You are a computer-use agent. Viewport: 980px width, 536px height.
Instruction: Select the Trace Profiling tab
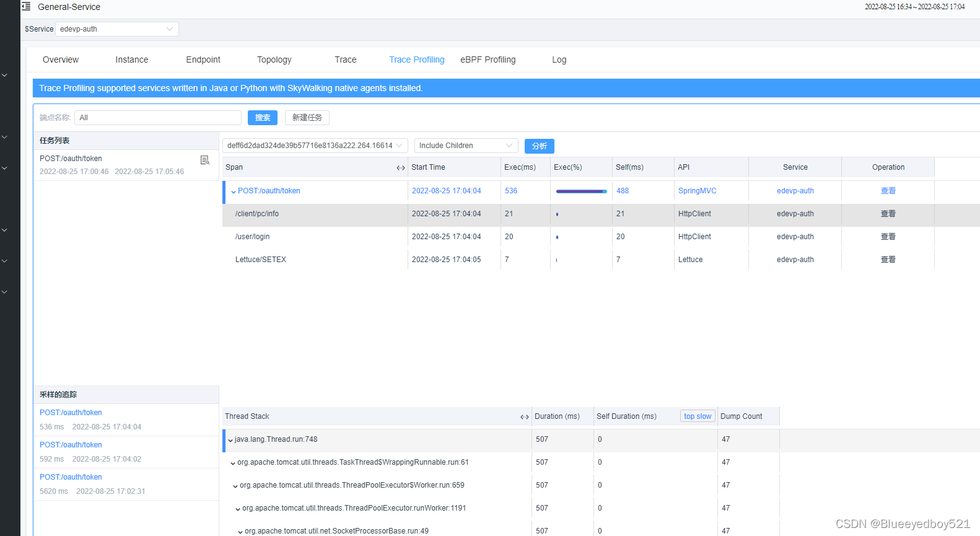coord(417,59)
